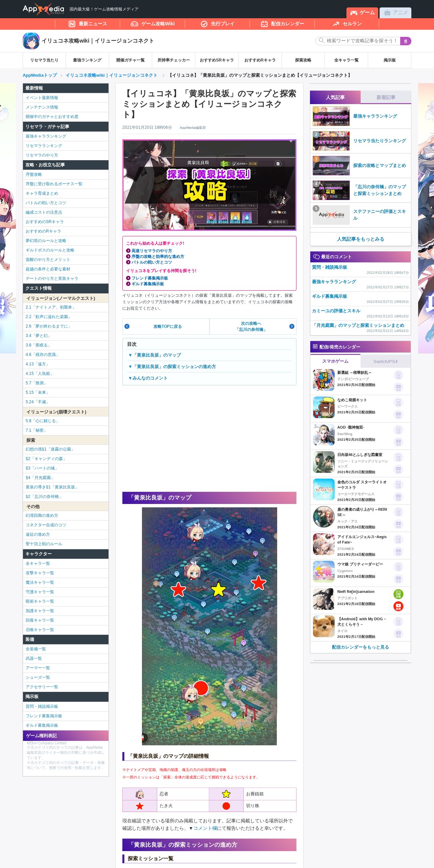Viewport: 434px width, 868px height.
Task: Open the ゲーム tab with controller icon
Action: click(x=362, y=13)
